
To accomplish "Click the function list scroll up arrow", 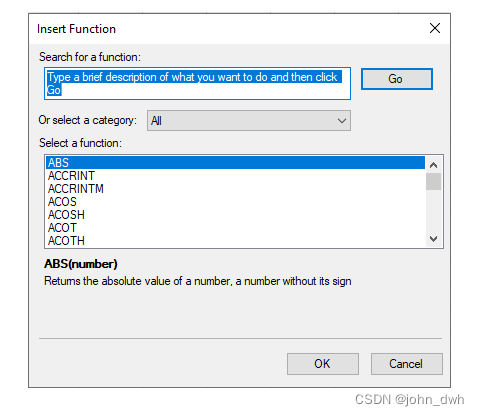I will pos(433,165).
